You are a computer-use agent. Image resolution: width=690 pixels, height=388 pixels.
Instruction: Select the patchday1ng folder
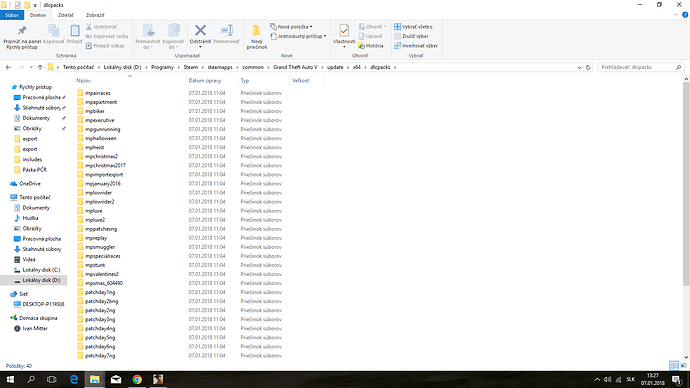pyautogui.click(x=100, y=292)
